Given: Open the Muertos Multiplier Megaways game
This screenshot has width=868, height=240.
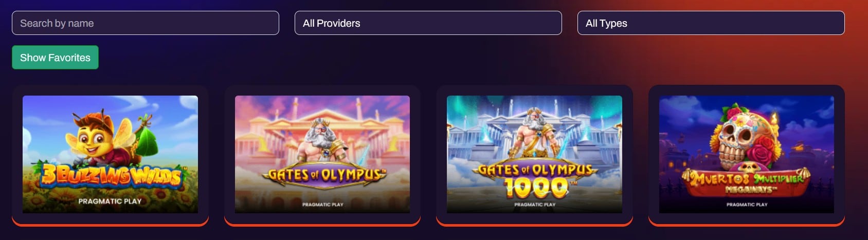Looking at the screenshot, I should pos(747,154).
